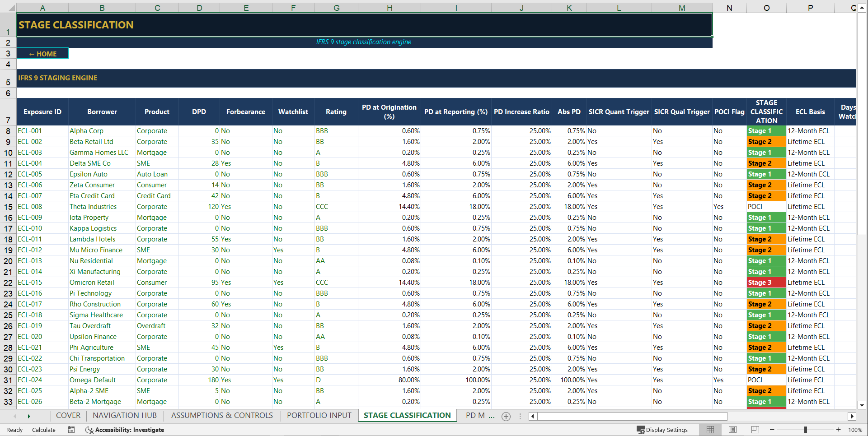Image resolution: width=868 pixels, height=436 pixels.
Task: Click the IFRS 9 stage classification engine subtitle
Action: [x=364, y=42]
